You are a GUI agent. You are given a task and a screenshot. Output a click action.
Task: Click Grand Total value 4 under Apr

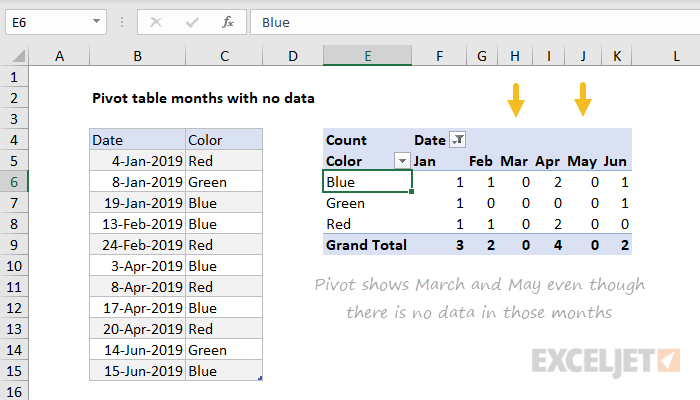[x=548, y=245]
